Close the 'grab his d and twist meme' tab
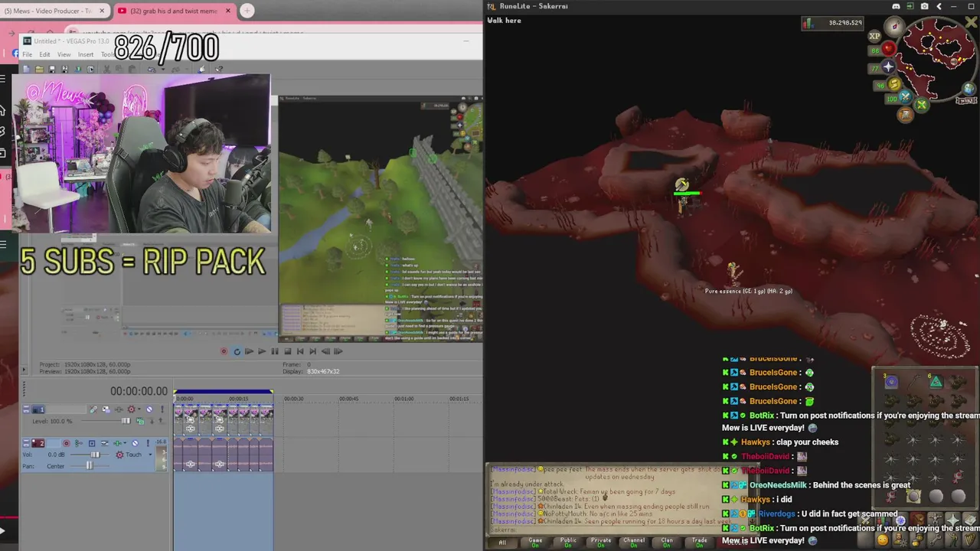Screen dimensions: 980x551 click(227, 11)
